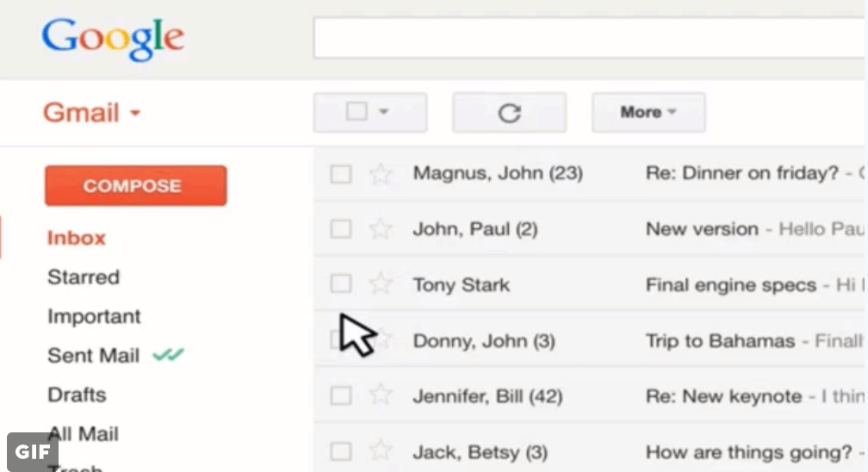Viewport: 868px width, 472px height.
Task: Open the More actions dropdown
Action: (x=648, y=113)
